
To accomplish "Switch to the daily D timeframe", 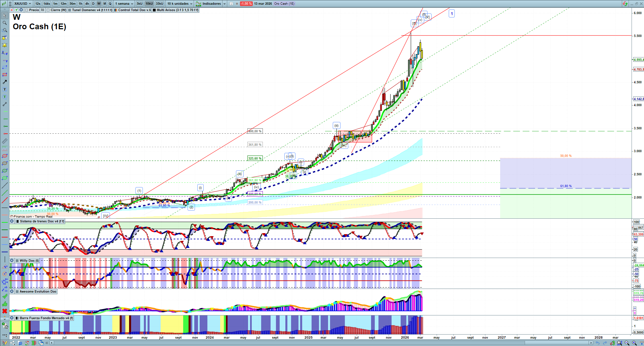I will [x=93, y=4].
